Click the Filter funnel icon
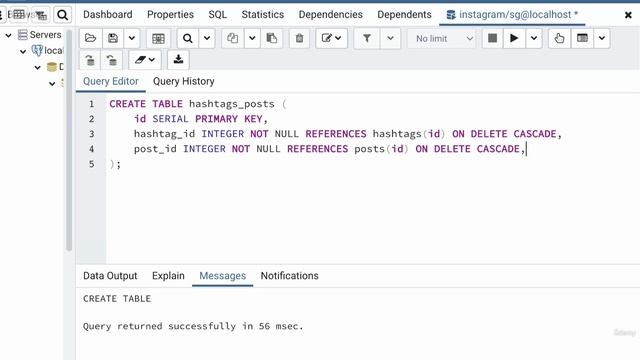This screenshot has width=640, height=360. click(367, 38)
